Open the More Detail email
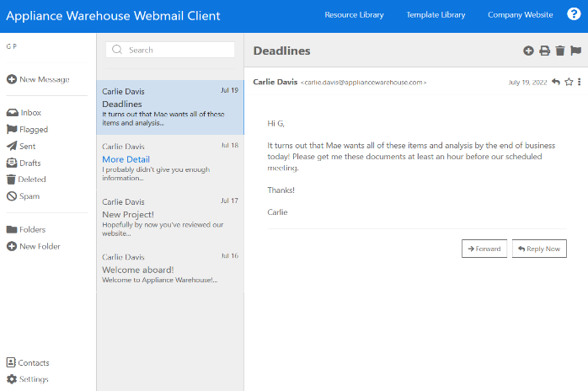 click(170, 163)
